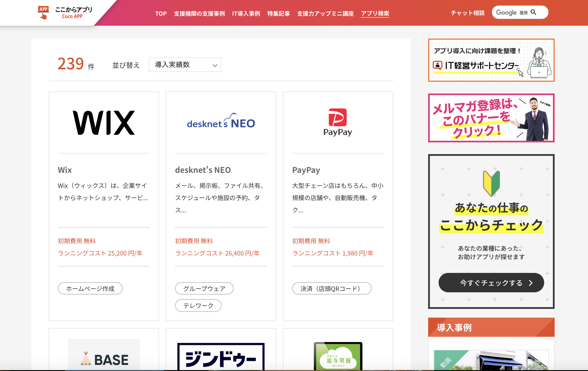Click 今すぐチェックする button
This screenshot has width=588, height=371.
click(x=491, y=283)
